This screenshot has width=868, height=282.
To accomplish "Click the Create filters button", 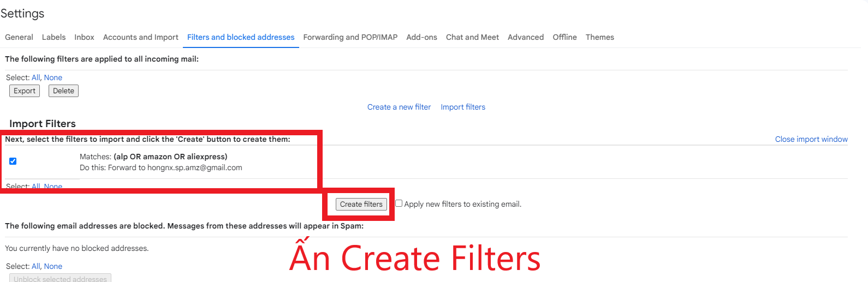I will (361, 204).
